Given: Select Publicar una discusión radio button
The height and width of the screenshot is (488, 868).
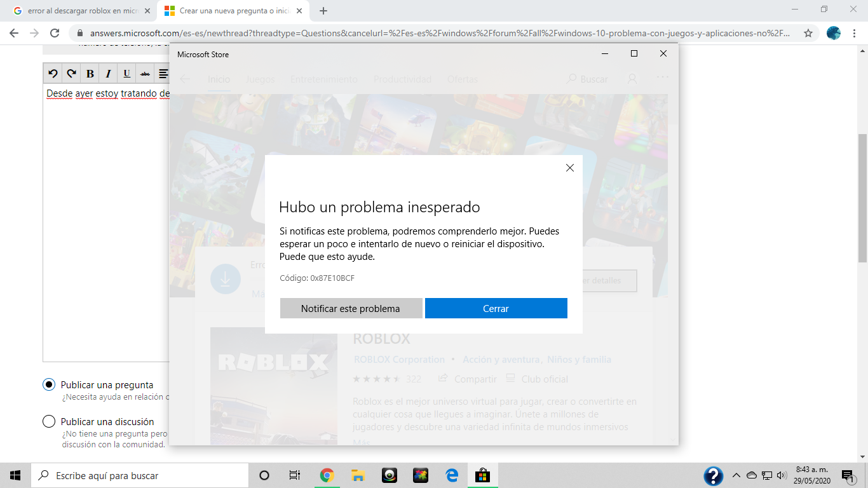Looking at the screenshot, I should tap(49, 421).
